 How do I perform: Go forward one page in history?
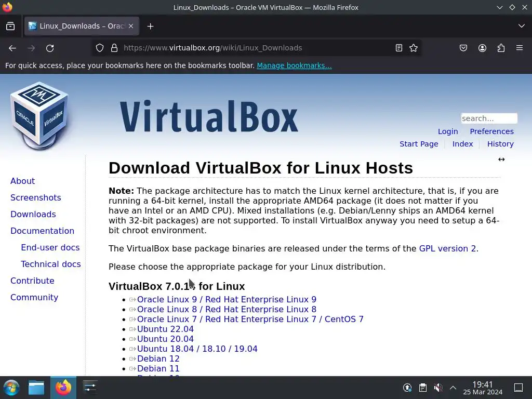(31, 48)
